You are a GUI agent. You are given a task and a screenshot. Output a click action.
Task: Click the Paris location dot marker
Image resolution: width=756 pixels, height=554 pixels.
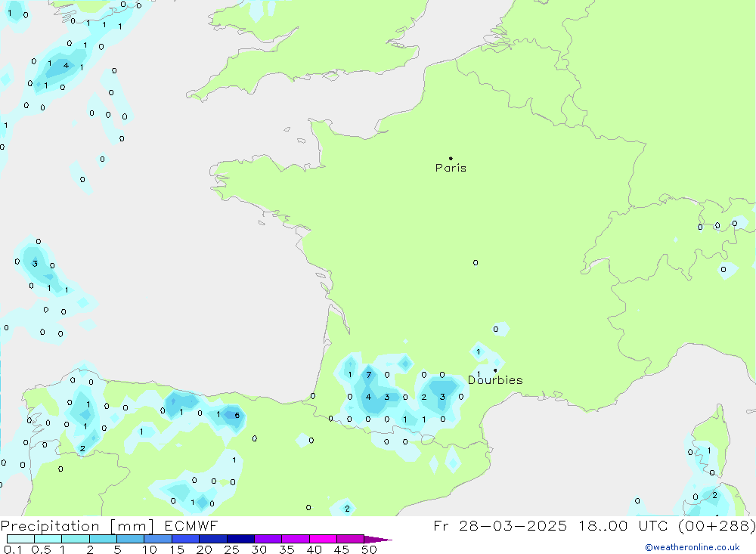451,158
